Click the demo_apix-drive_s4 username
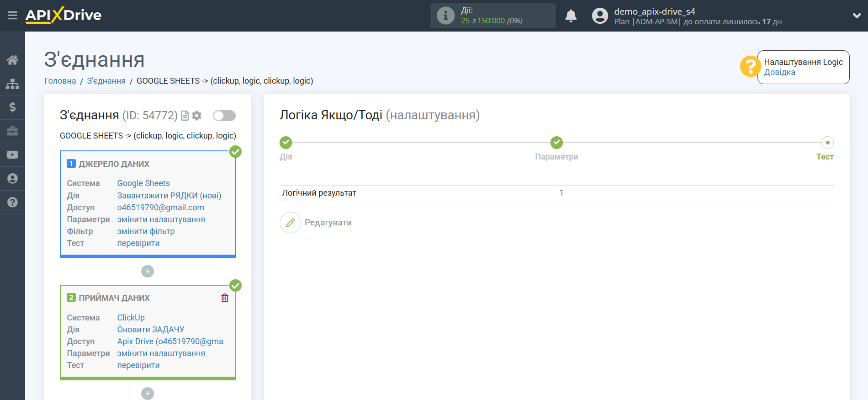The width and height of the screenshot is (868, 400). pyautogui.click(x=654, y=11)
